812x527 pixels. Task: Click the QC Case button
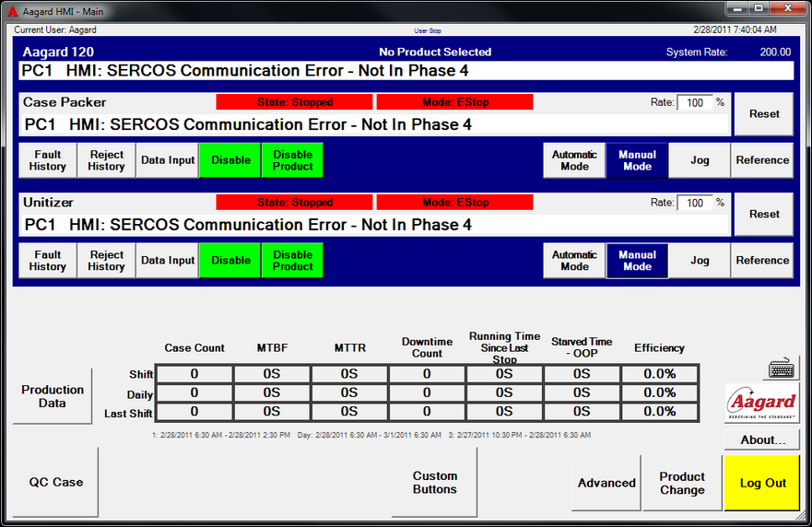[x=55, y=482]
